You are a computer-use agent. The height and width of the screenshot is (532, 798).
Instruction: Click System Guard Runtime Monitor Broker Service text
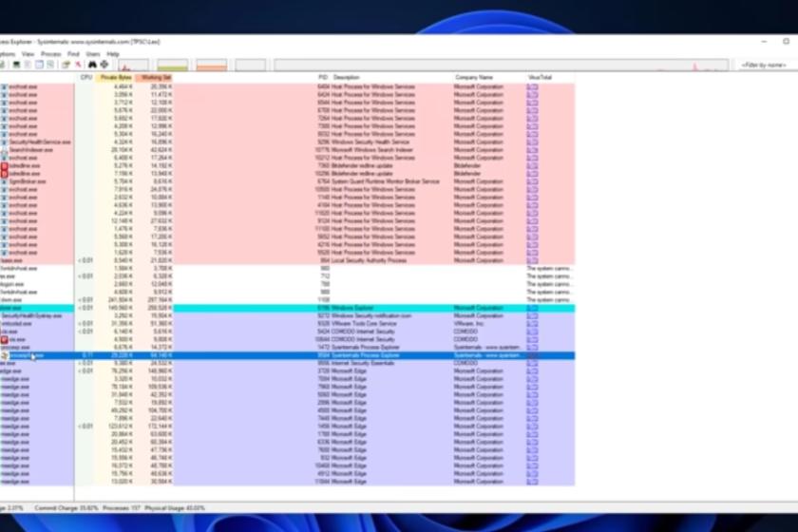(386, 181)
